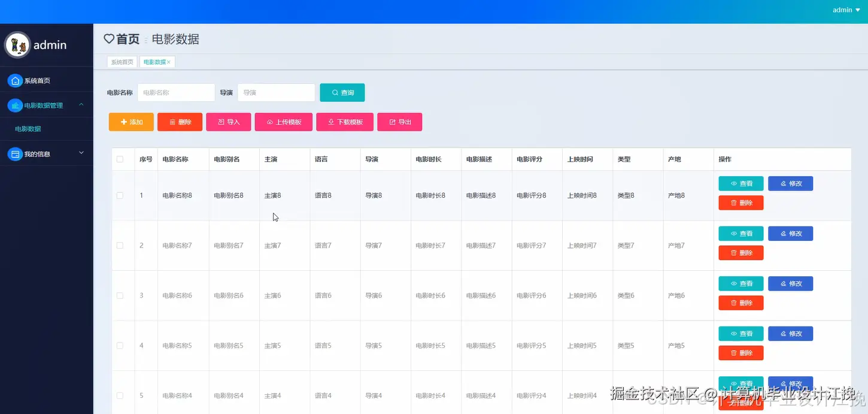Collapse the 电影数据管理 menu chevron
This screenshot has height=414, width=868.
[81, 105]
